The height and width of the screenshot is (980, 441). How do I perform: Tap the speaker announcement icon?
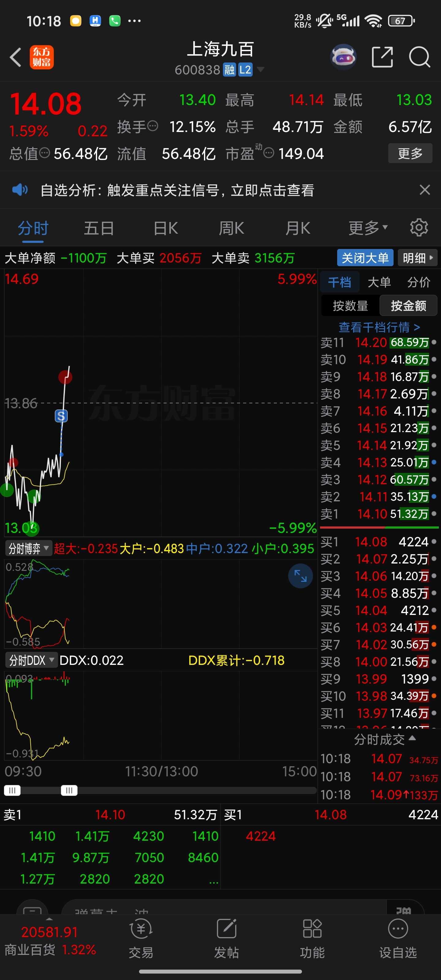[20, 190]
